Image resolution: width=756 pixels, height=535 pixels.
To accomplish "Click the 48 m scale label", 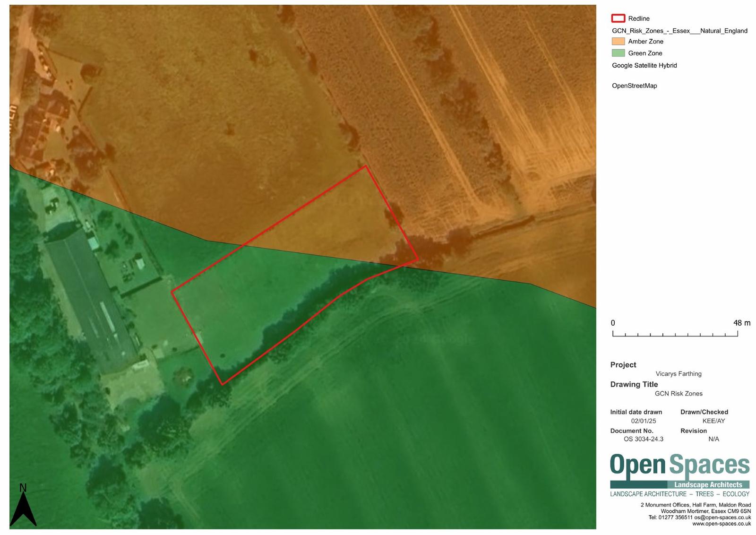I will pyautogui.click(x=741, y=323).
